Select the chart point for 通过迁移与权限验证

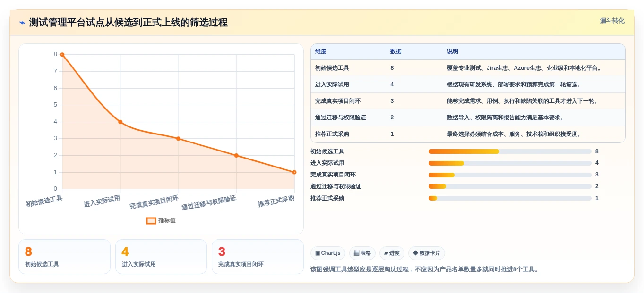pyautogui.click(x=236, y=155)
